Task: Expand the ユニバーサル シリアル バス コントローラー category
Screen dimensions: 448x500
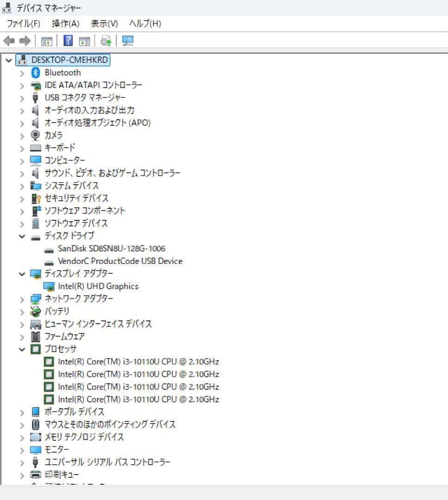Action: coord(22,462)
